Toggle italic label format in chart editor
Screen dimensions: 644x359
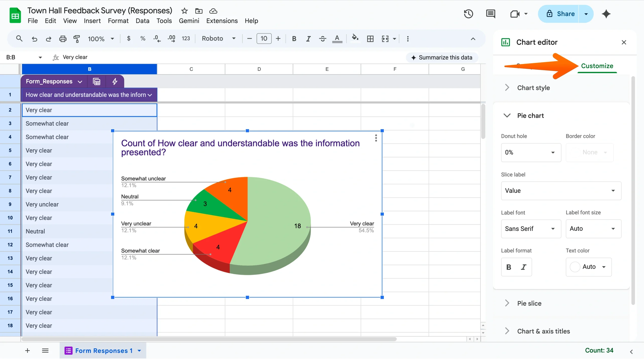click(524, 267)
